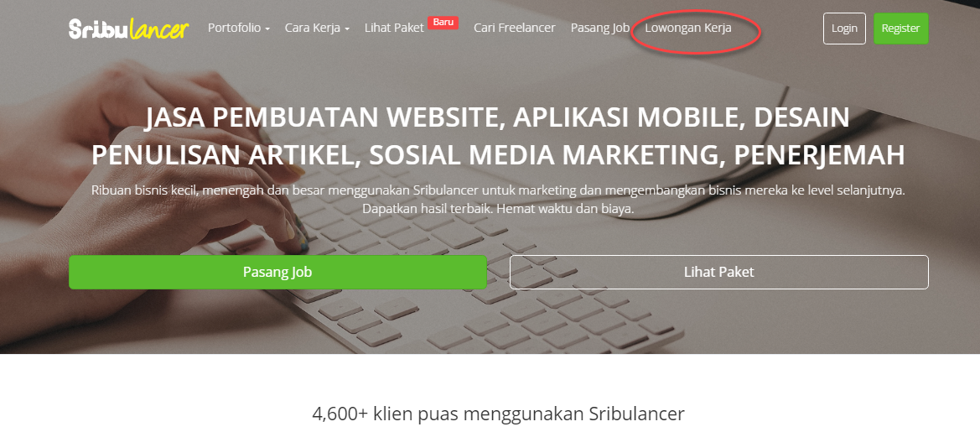Open the Portofolio dropdown menu
Viewport: 980px width, 432px height.
click(x=239, y=29)
